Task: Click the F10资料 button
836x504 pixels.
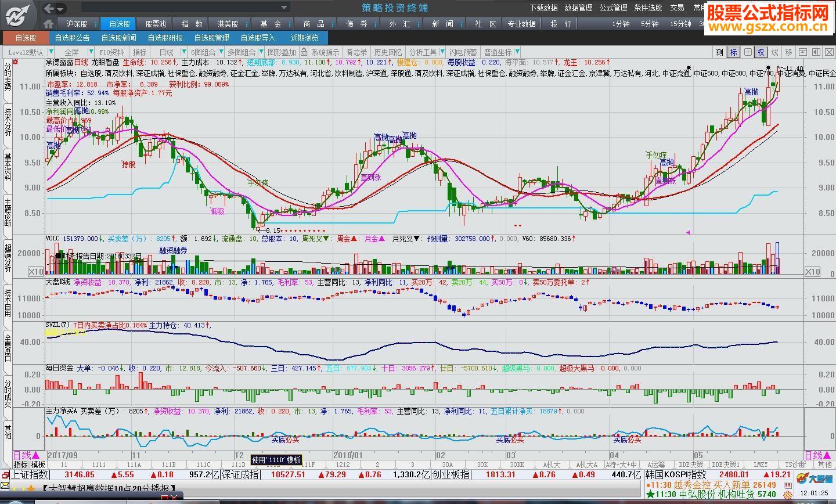Action: tap(112, 52)
